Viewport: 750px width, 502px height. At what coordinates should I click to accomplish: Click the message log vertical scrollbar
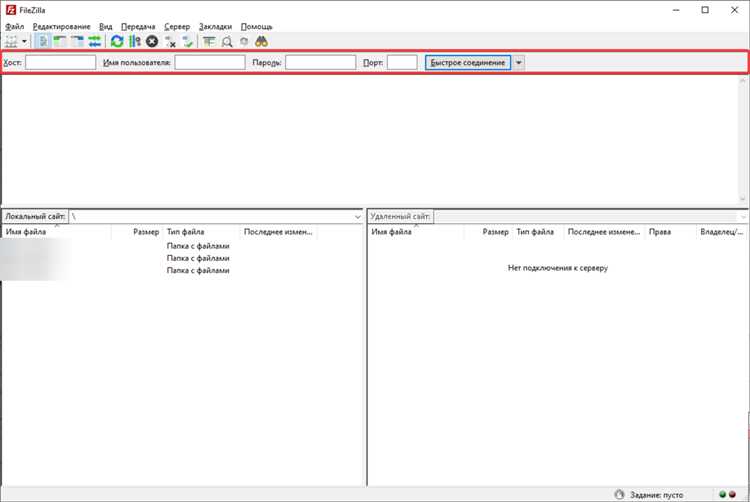pos(742,140)
